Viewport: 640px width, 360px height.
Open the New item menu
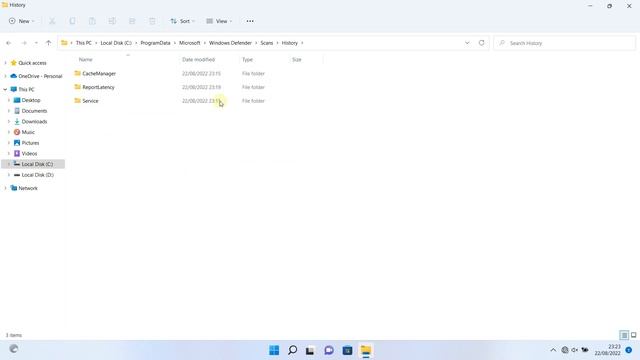[22, 21]
